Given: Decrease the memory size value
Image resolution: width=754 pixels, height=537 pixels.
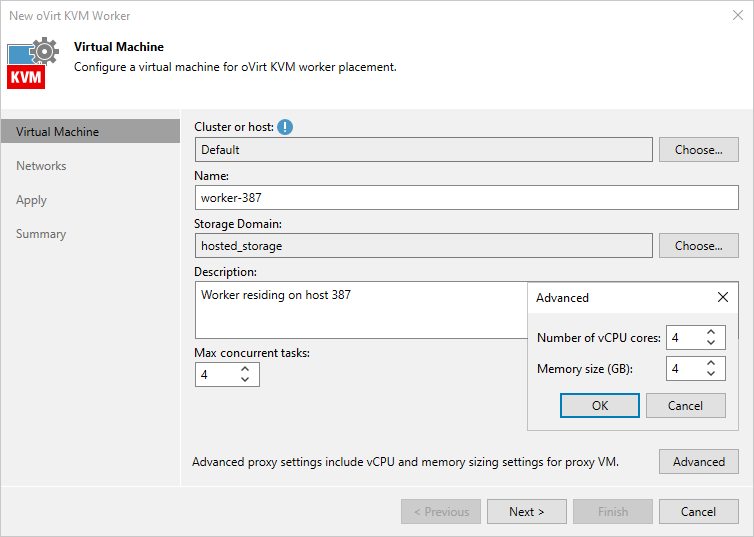Looking at the screenshot, I should pyautogui.click(x=710, y=374).
